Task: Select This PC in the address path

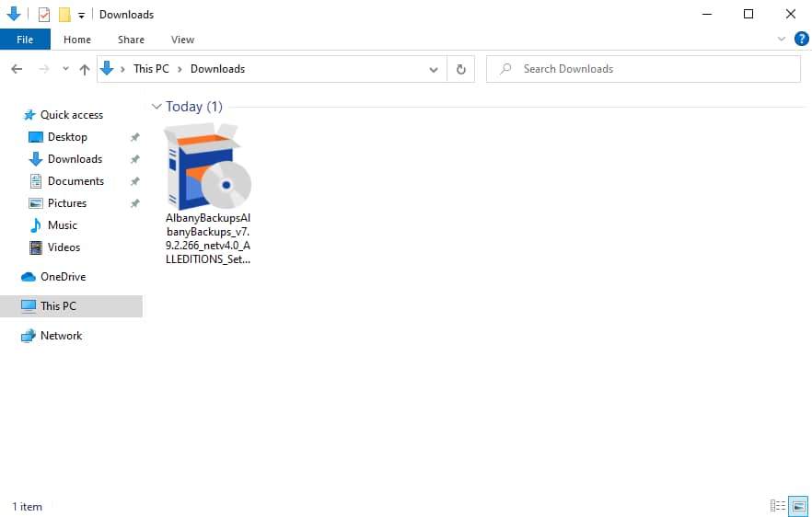Action: pos(151,69)
